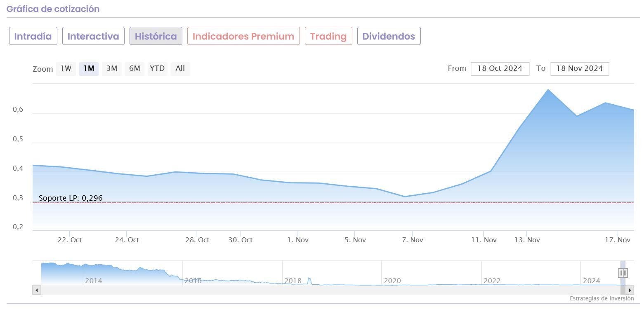The width and height of the screenshot is (644, 314).
Task: Open the Estrategias de Inversión credit link
Action: tap(602, 298)
